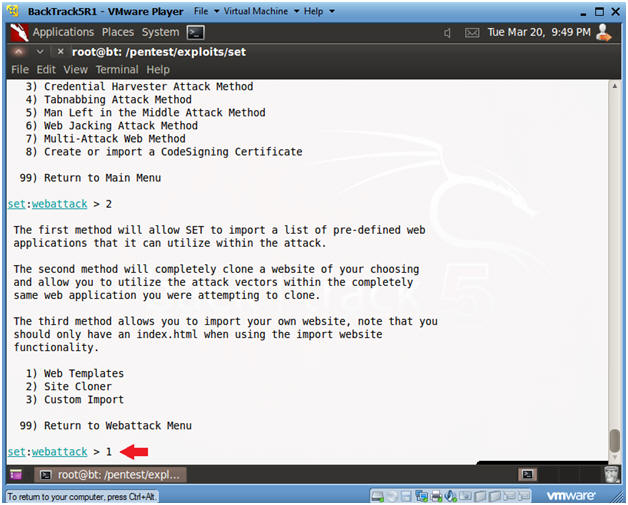This screenshot has width=628, height=505.
Task: Click 'To return to your computer' status text
Action: tap(81, 497)
